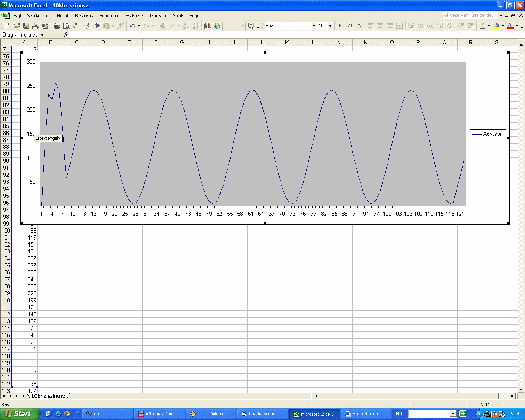Open the Nézet menu
The width and height of the screenshot is (525, 420).
pyautogui.click(x=63, y=16)
